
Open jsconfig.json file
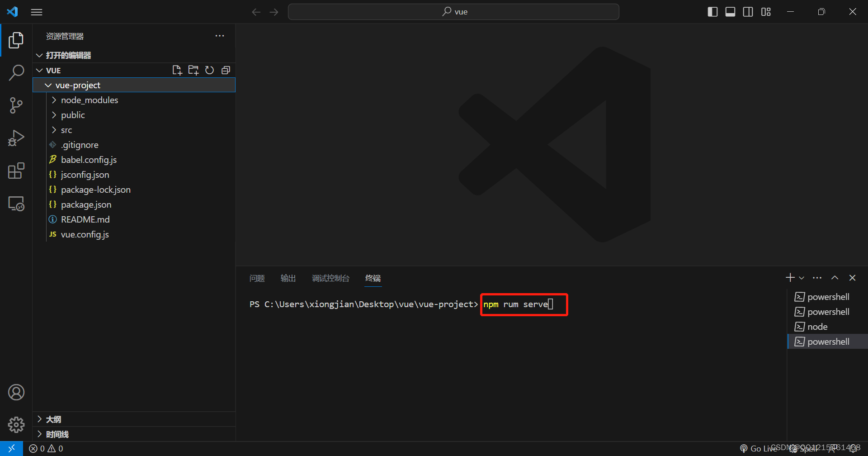pyautogui.click(x=134, y=175)
